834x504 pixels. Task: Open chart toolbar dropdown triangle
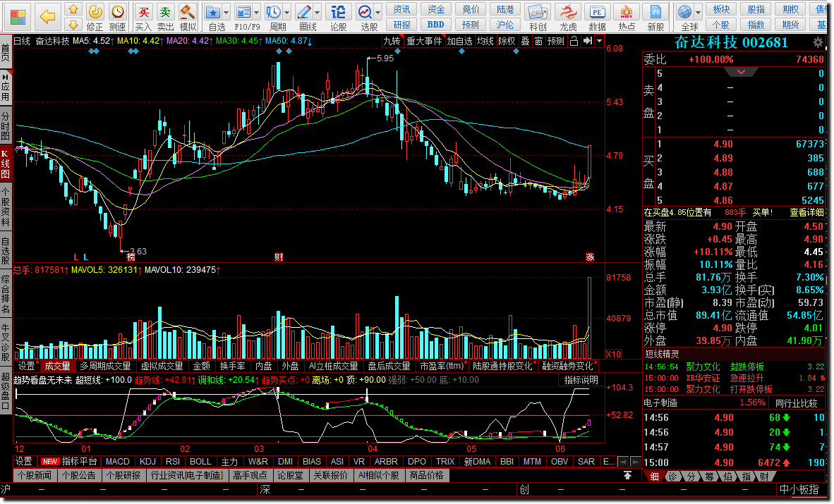(x=600, y=41)
